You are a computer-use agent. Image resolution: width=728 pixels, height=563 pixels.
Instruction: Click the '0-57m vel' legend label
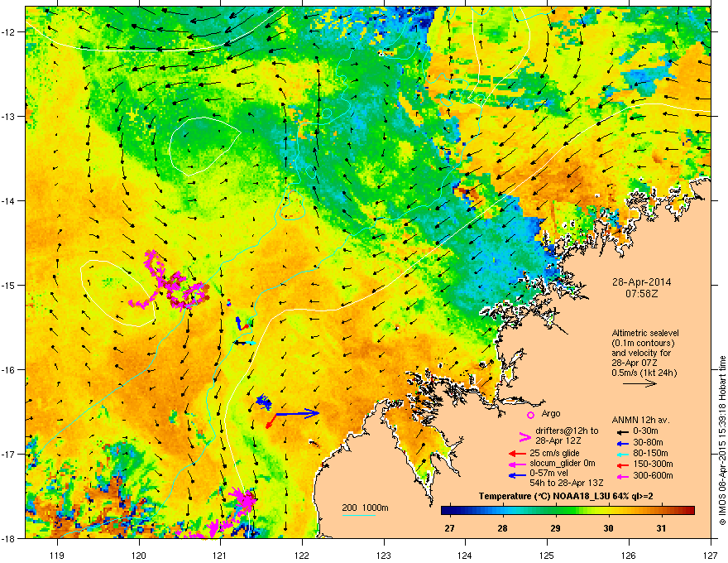548,474
